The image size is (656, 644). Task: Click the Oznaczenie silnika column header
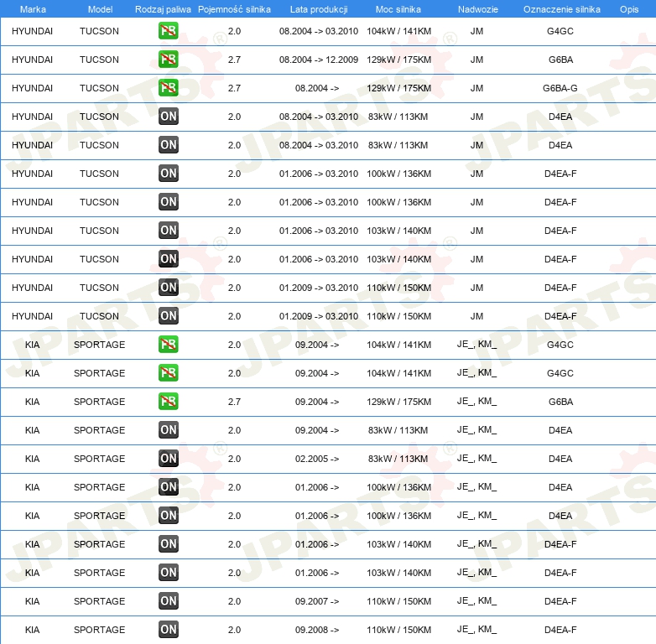(562, 9)
